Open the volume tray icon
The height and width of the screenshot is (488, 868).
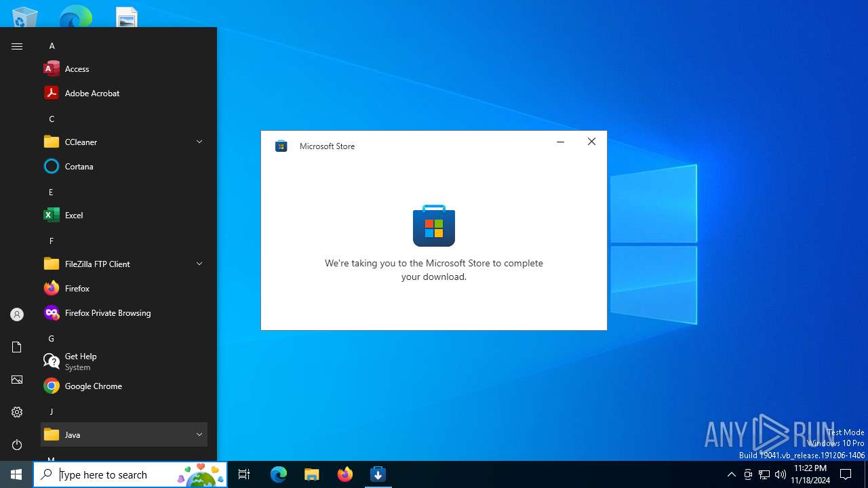[781, 474]
